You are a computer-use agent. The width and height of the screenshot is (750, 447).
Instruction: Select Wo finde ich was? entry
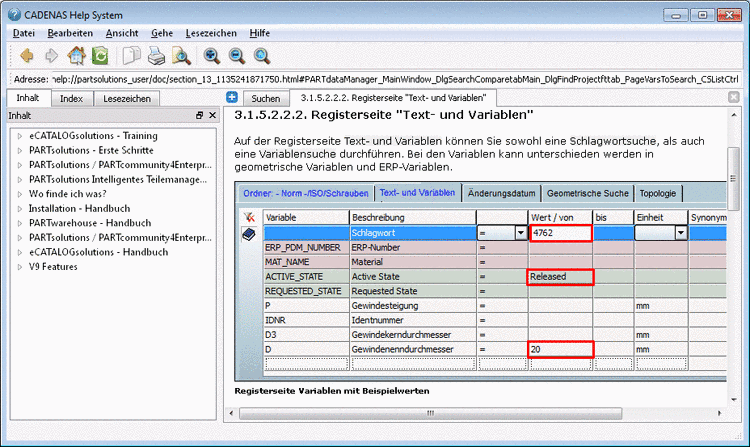(67, 194)
